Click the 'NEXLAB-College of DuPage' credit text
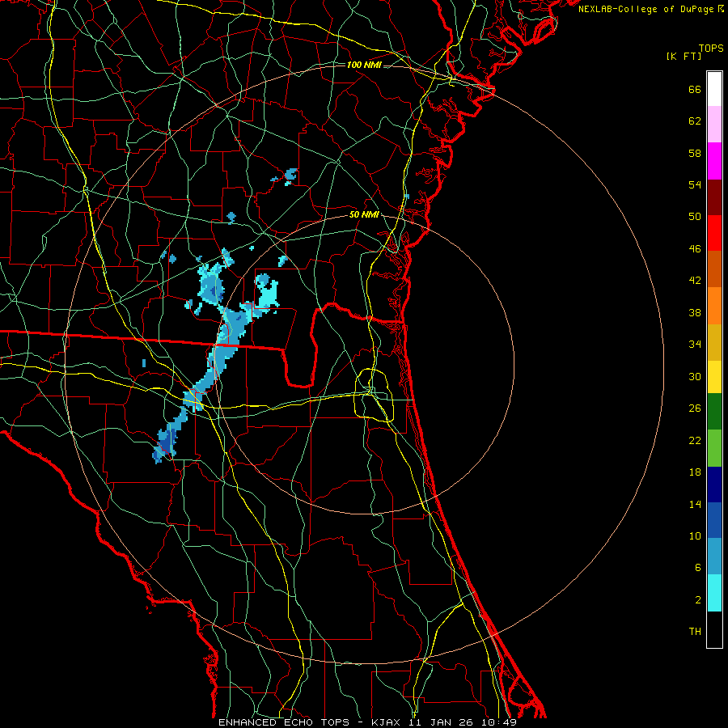The image size is (728, 728). 645,9
